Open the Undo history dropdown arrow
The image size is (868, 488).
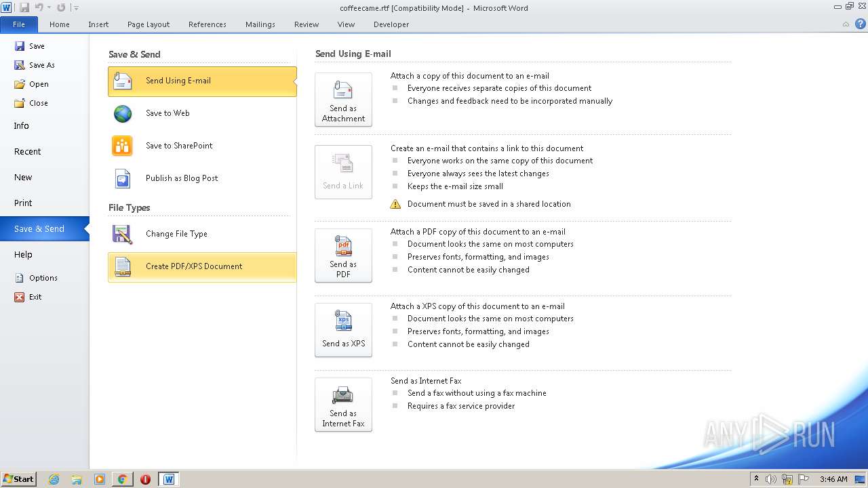coord(49,8)
